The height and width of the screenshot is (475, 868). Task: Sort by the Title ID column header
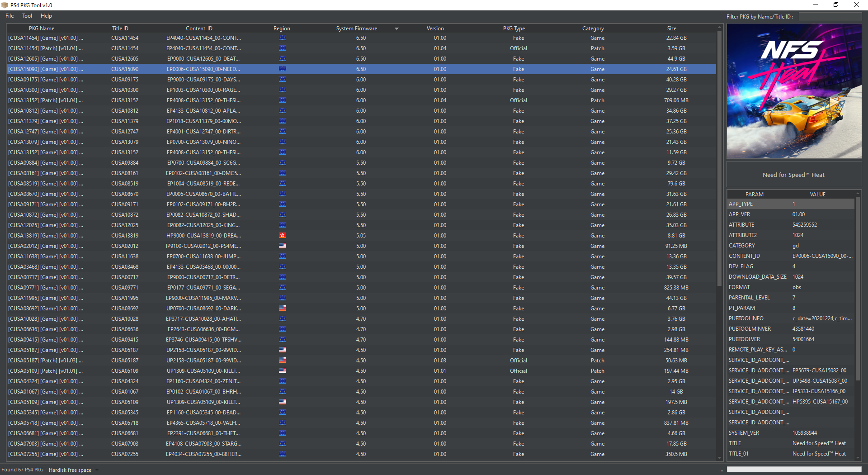[x=120, y=28]
